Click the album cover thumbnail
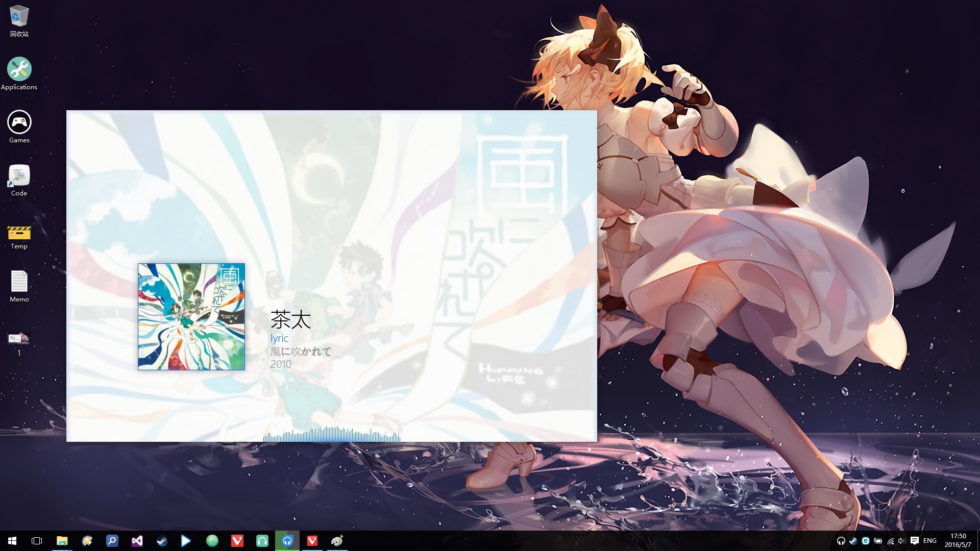This screenshot has height=551, width=980. 191,317
